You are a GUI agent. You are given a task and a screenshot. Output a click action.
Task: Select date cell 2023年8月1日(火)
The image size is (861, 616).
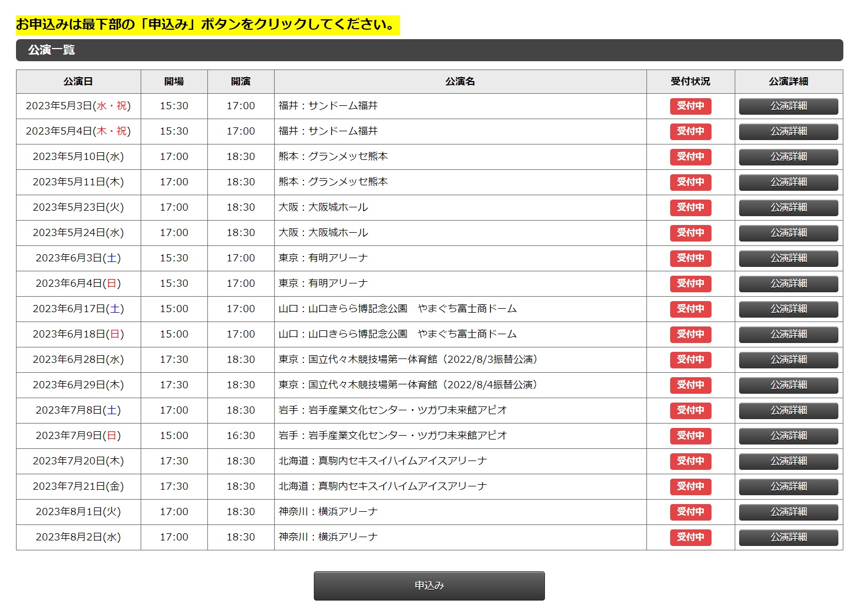pos(78,512)
